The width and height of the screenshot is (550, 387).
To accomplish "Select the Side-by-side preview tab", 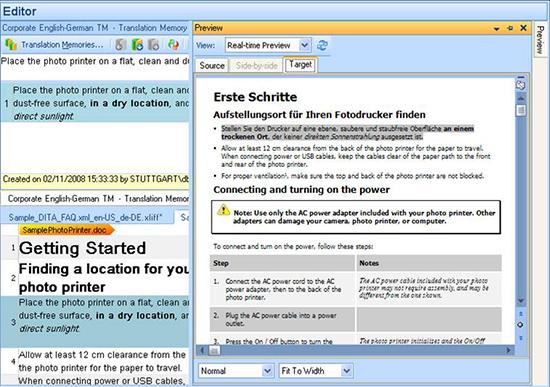I will [x=256, y=66].
